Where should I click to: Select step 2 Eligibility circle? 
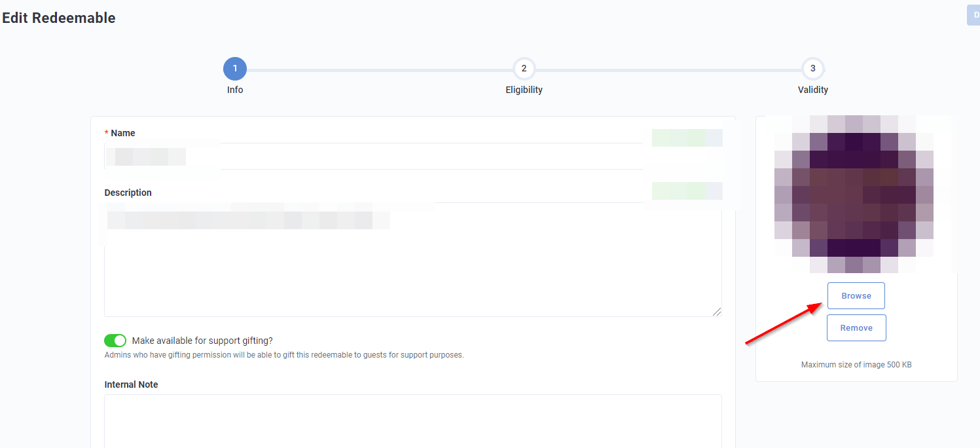[x=524, y=68]
